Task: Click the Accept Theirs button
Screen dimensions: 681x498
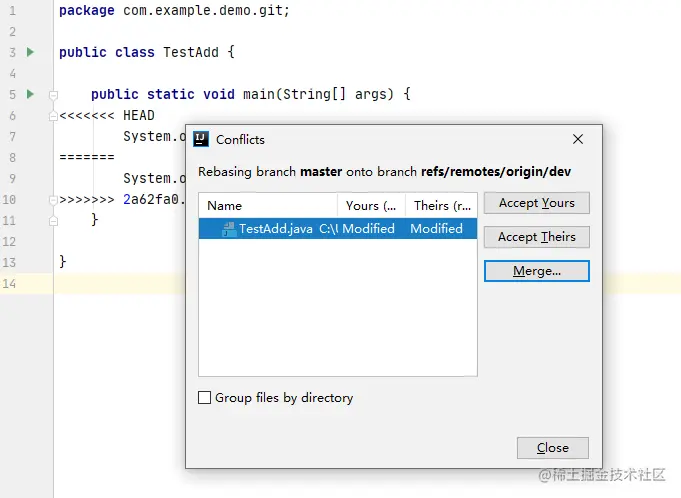Action: tap(536, 237)
